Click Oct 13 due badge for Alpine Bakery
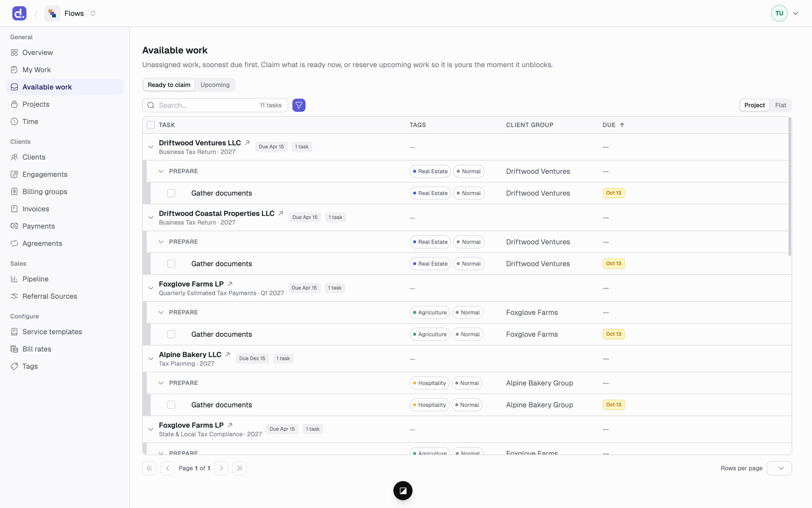Image resolution: width=812 pixels, height=508 pixels. point(614,405)
